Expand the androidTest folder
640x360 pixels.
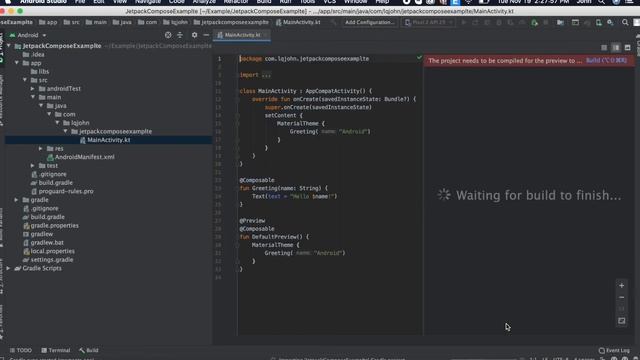pyautogui.click(x=33, y=89)
